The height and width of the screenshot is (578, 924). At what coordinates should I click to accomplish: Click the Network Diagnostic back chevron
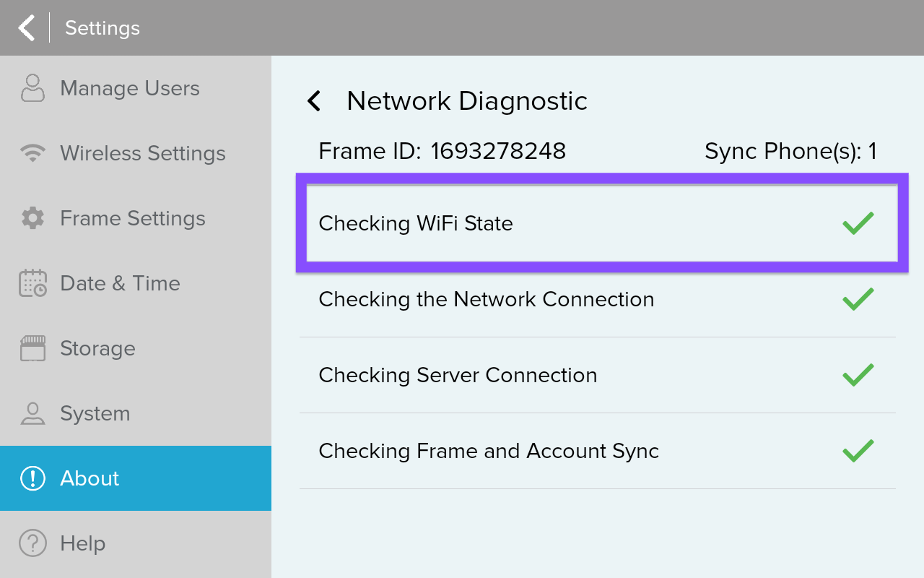click(313, 100)
